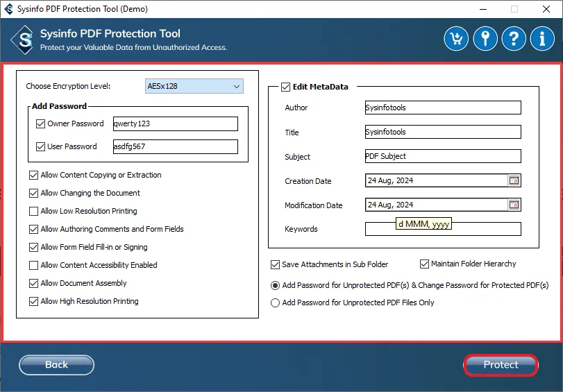Click the question mark help icon
This screenshot has width=563, height=392.
tap(514, 39)
